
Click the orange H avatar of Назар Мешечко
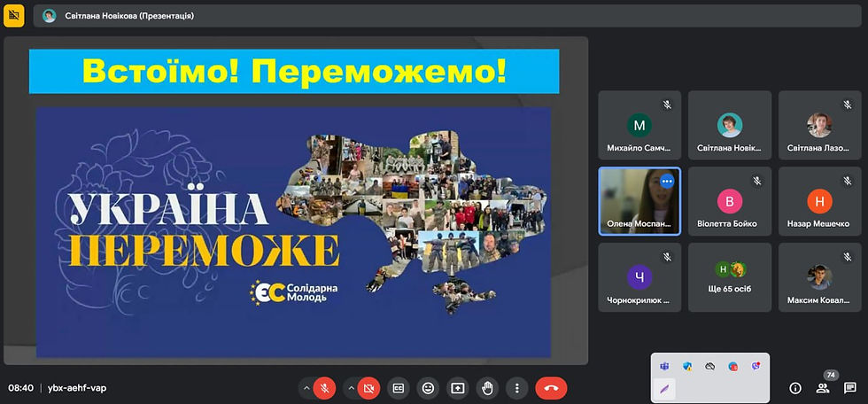coord(820,201)
